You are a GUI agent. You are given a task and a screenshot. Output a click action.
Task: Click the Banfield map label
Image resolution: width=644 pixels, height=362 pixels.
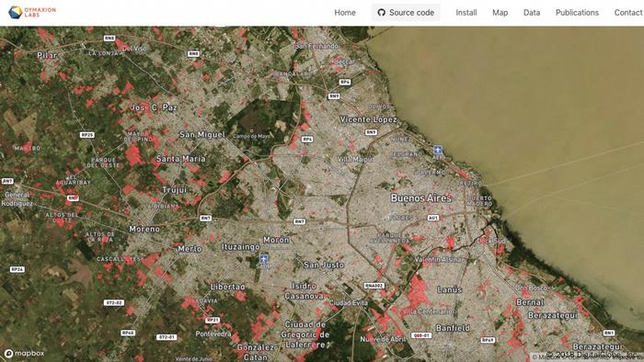[x=453, y=328]
